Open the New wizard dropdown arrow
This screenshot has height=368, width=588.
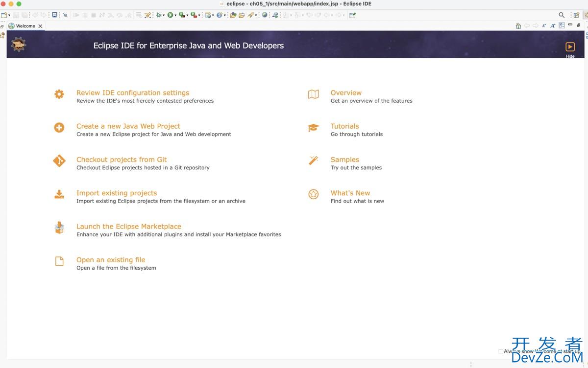tap(9, 16)
